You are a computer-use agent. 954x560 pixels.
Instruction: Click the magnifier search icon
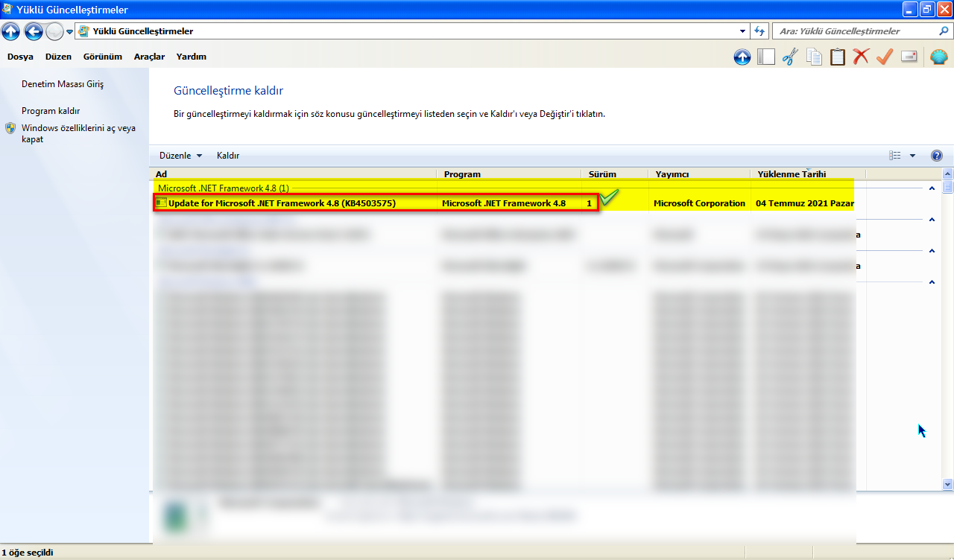(x=944, y=31)
